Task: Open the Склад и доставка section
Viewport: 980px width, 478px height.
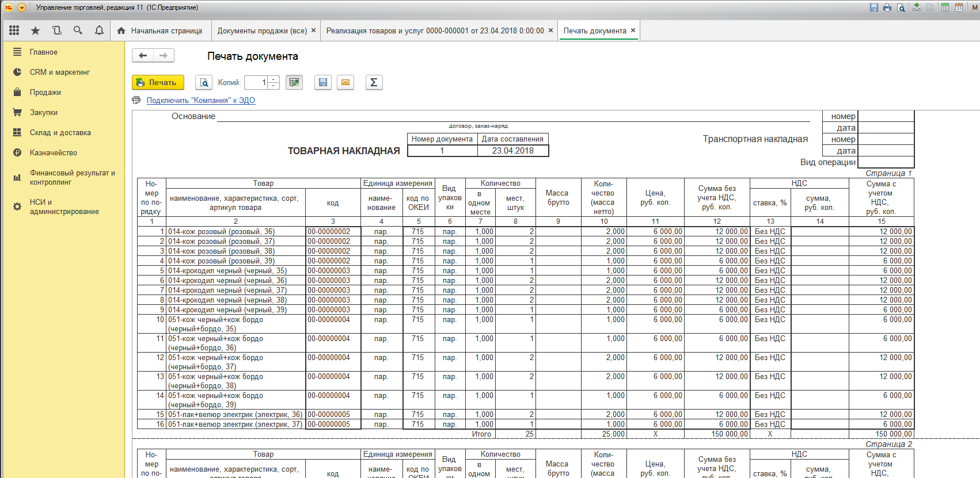Action: (x=60, y=133)
